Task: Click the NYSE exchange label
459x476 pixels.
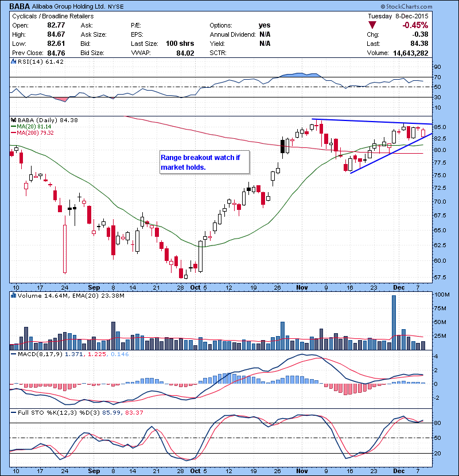Action: (116, 7)
